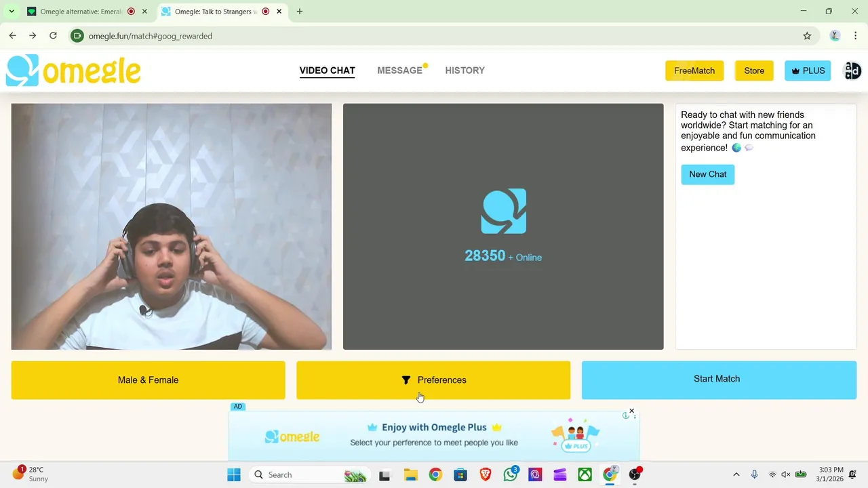Screen dimensions: 868x488
Task: Bookmark this page with the star icon
Action: tap(807, 36)
